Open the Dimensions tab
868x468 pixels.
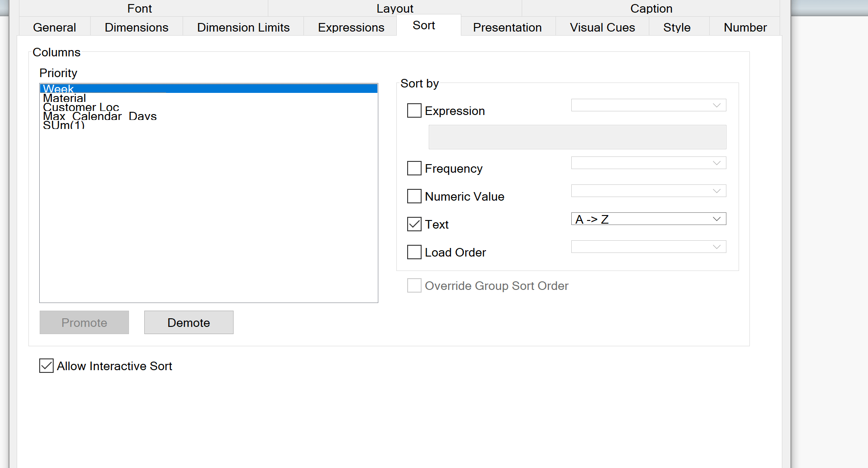tap(136, 27)
